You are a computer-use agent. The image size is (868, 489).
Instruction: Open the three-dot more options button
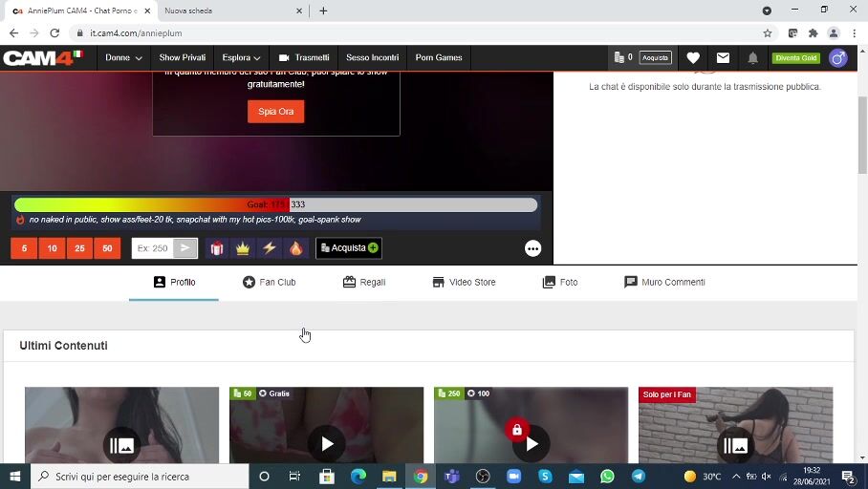coord(532,248)
